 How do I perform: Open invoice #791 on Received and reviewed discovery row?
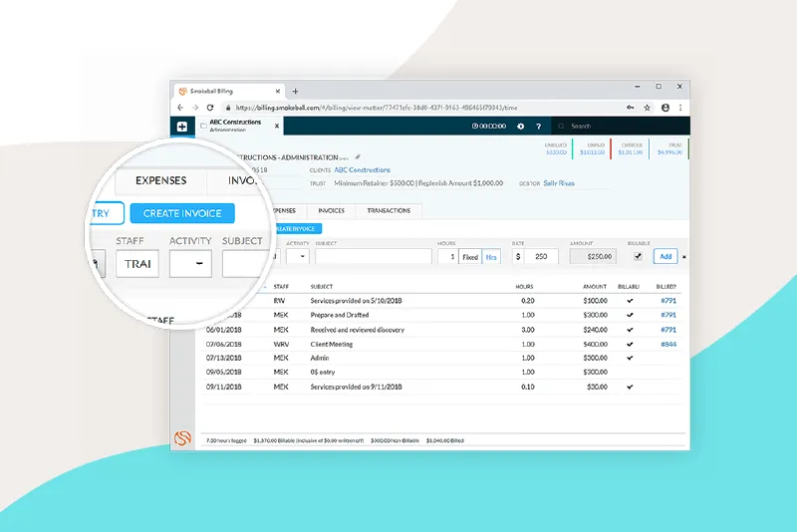(x=668, y=330)
